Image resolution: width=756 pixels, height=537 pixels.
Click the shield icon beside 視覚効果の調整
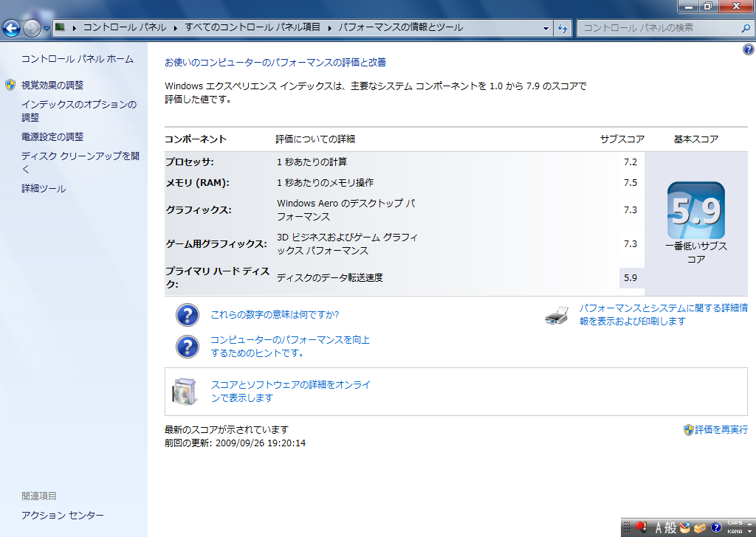pyautogui.click(x=10, y=86)
